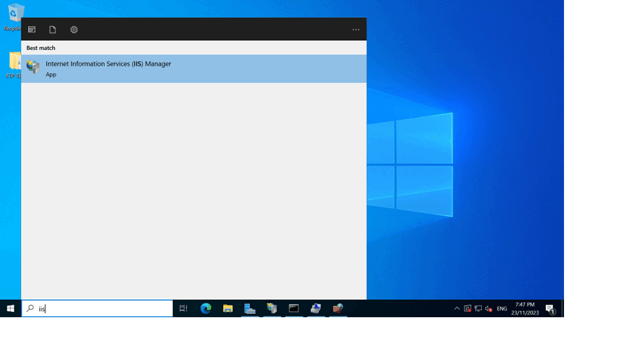This screenshot has height=364, width=624.
Task: Open File Explorer from the taskbar
Action: [x=228, y=309]
